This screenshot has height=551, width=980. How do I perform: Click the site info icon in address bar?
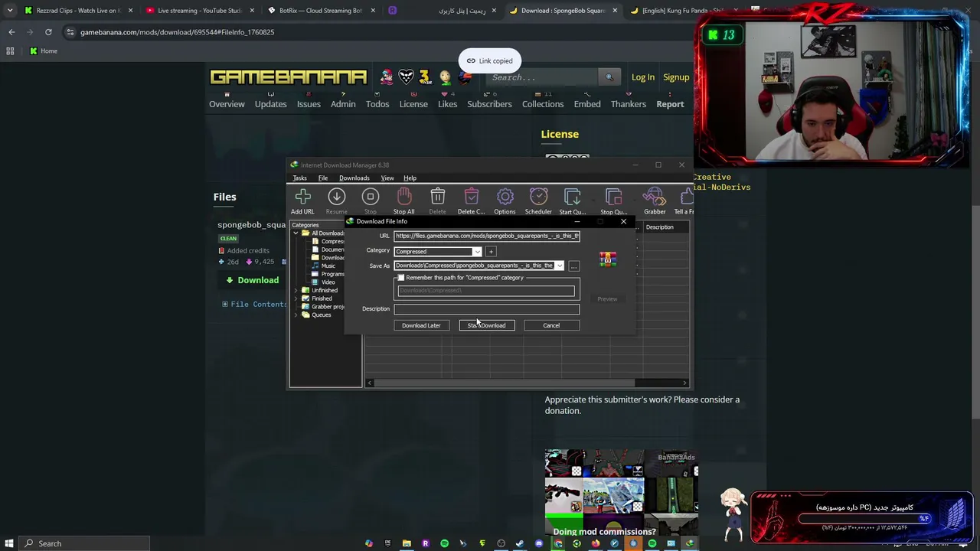tap(70, 32)
